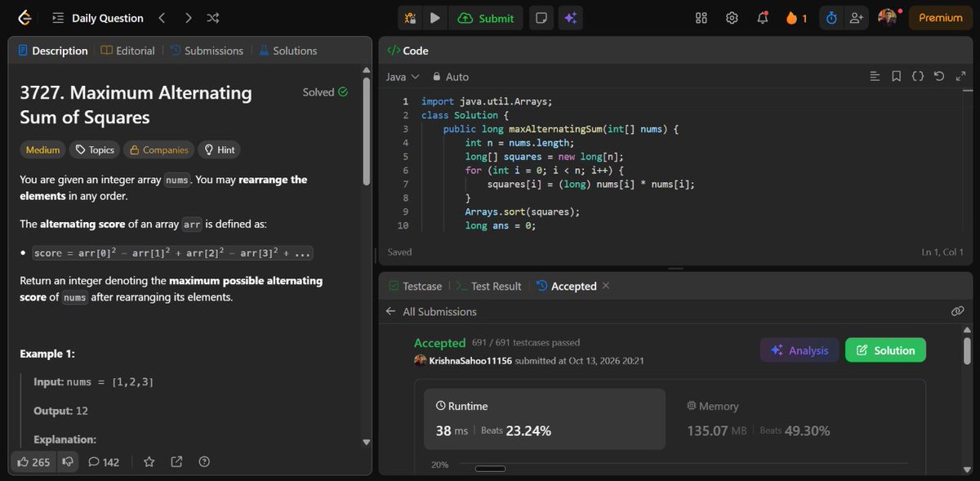Select the Runtime stats card
Image resolution: width=980 pixels, height=481 pixels.
(x=545, y=419)
